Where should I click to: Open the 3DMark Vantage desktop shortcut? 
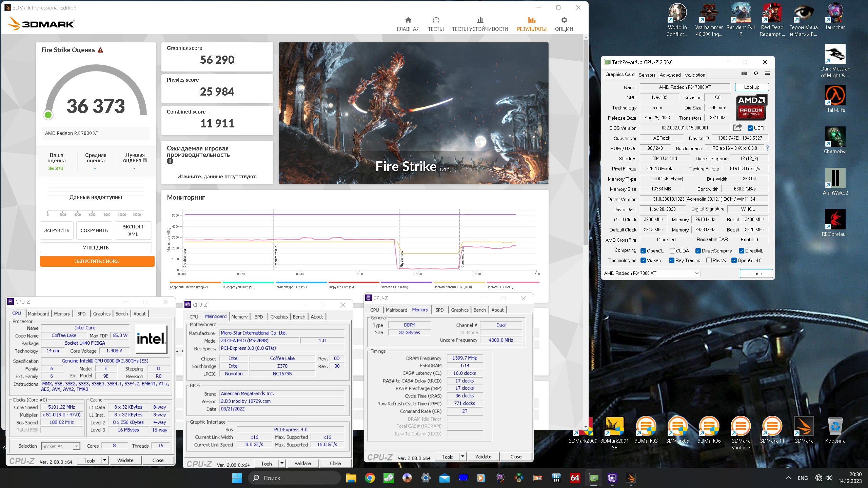pos(741,433)
